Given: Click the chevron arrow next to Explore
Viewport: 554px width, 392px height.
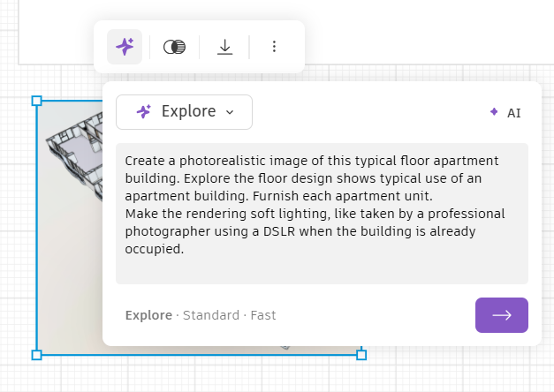Looking at the screenshot, I should [231, 112].
